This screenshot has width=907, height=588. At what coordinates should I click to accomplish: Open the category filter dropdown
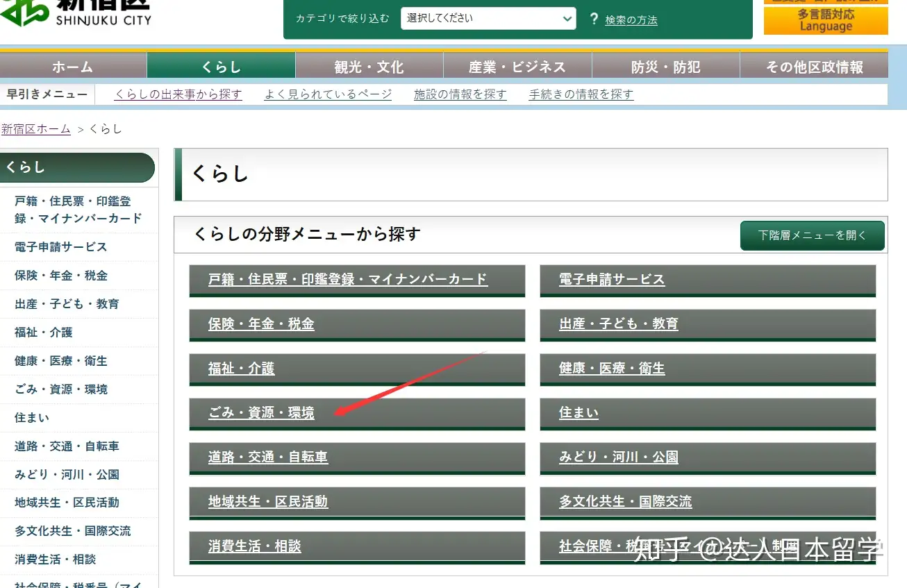click(488, 19)
